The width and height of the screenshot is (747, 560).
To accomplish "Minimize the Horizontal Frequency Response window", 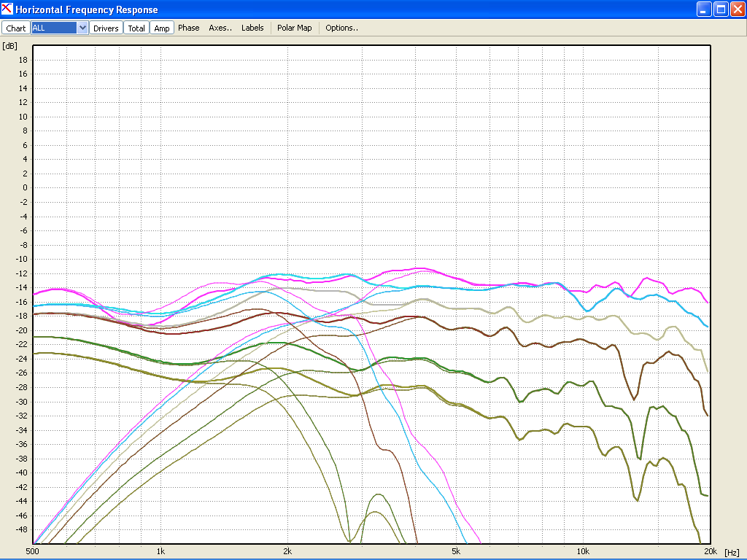I will tap(704, 9).
